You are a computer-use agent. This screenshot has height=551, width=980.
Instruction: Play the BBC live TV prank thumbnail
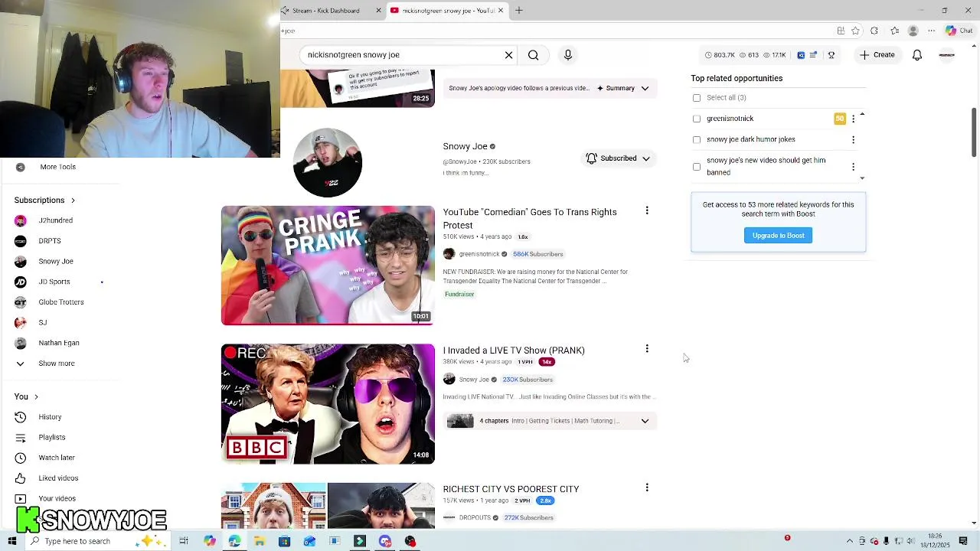328,404
